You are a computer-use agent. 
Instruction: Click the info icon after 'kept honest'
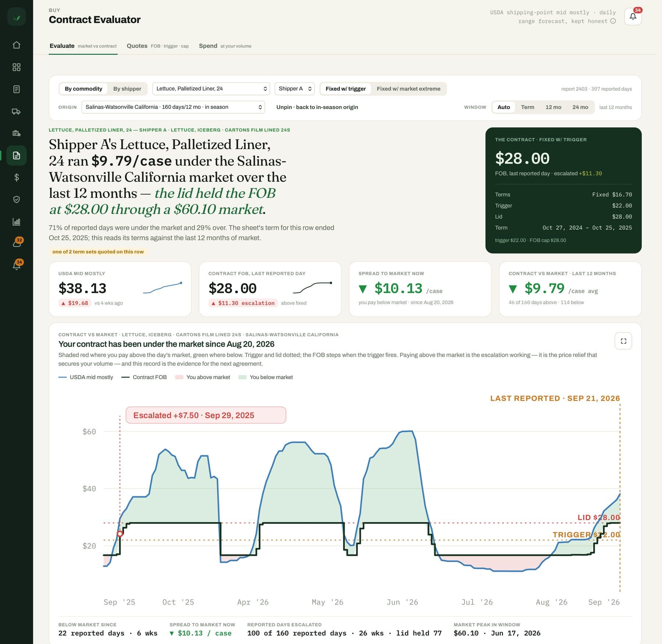[x=613, y=21]
